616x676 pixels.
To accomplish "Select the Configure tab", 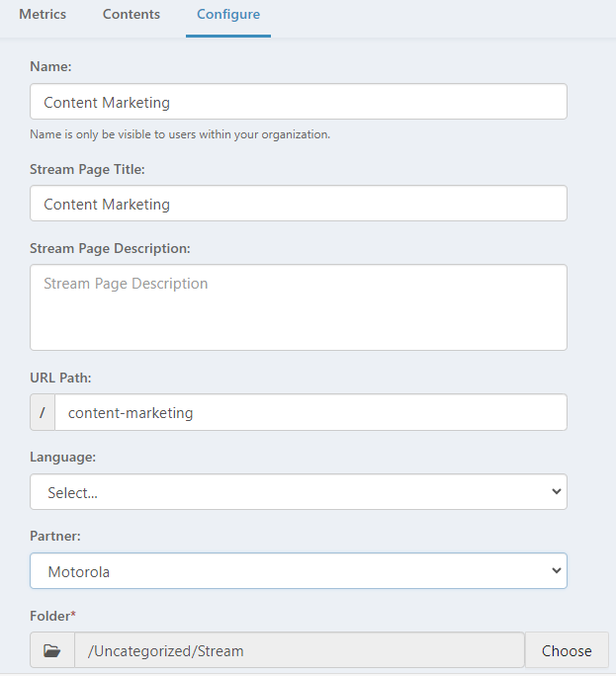I will click(228, 15).
